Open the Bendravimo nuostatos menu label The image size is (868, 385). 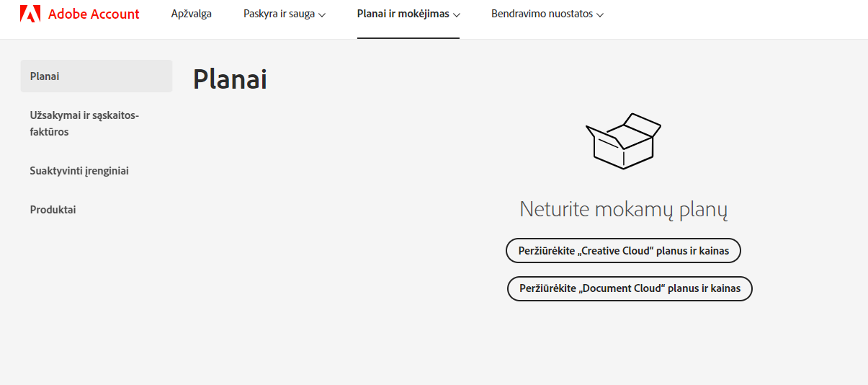pyautogui.click(x=543, y=14)
